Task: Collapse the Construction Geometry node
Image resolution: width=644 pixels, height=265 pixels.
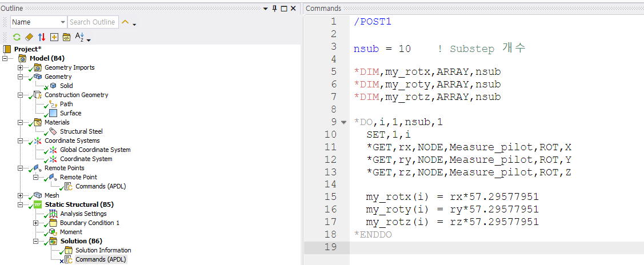Action: point(20,95)
